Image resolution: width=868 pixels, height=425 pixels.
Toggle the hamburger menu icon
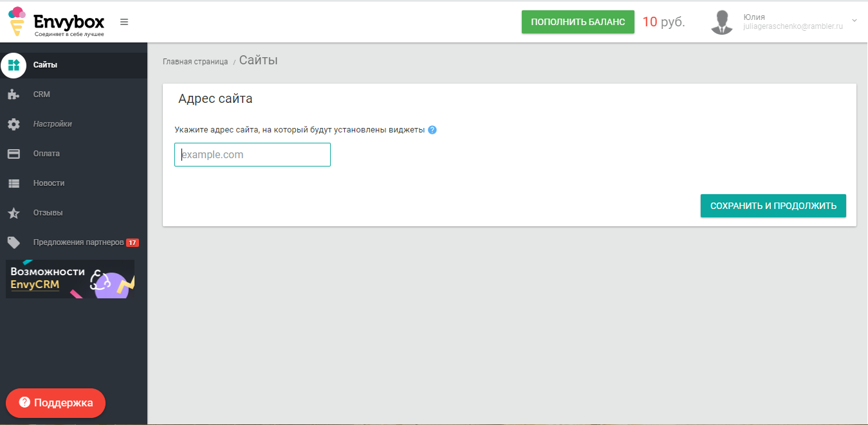click(124, 22)
